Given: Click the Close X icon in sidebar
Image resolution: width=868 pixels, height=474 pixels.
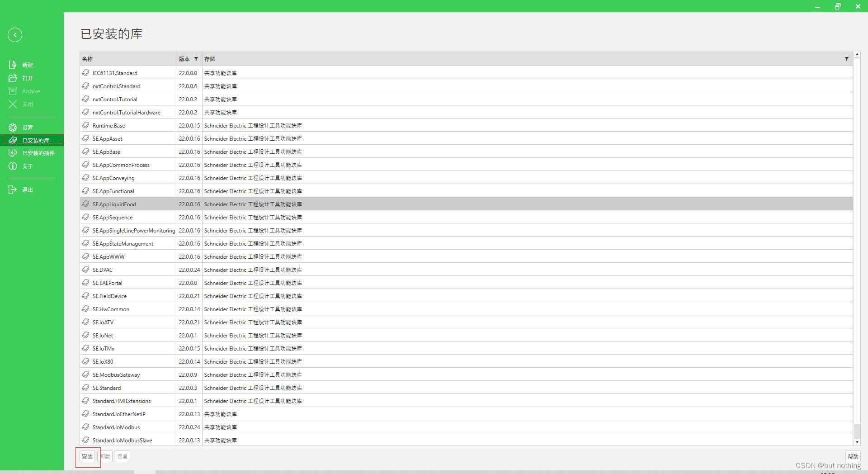Looking at the screenshot, I should tap(13, 104).
